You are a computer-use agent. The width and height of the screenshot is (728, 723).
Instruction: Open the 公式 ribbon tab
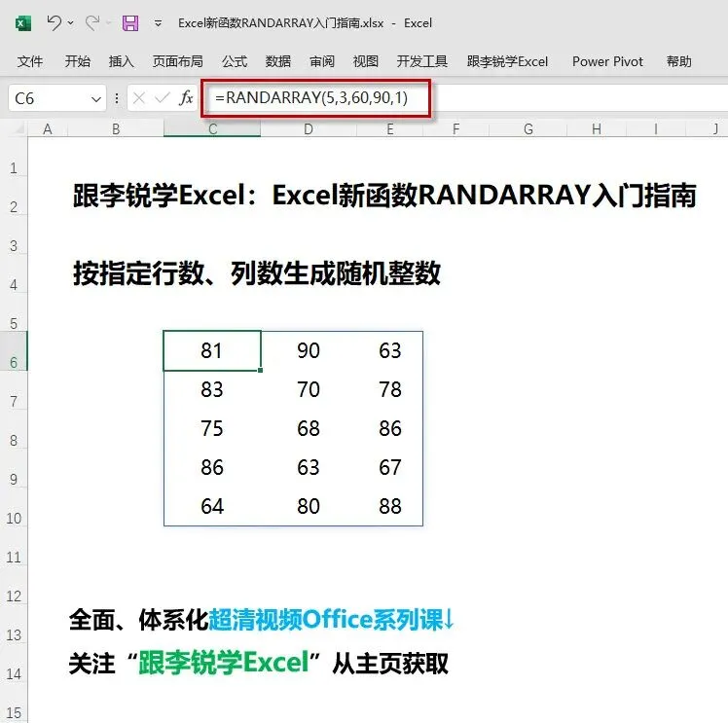coord(235,61)
